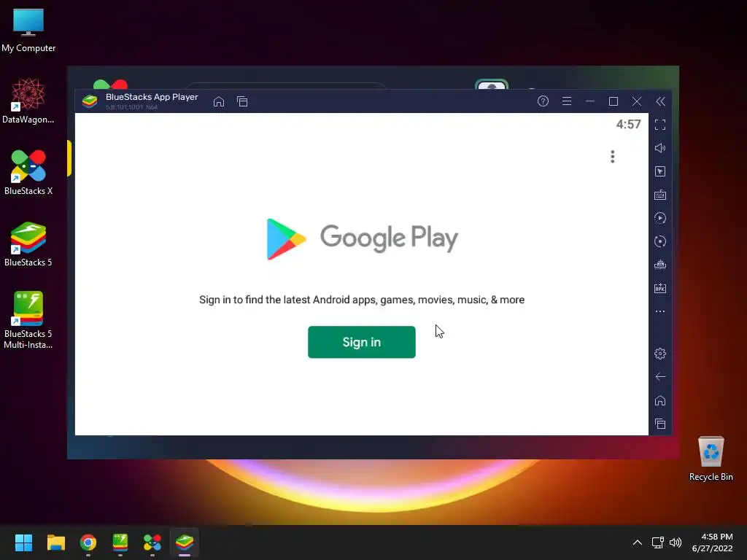Select the BlueStacks X desktop shortcut
Image resolution: width=747 pixels, height=560 pixels.
click(x=28, y=172)
